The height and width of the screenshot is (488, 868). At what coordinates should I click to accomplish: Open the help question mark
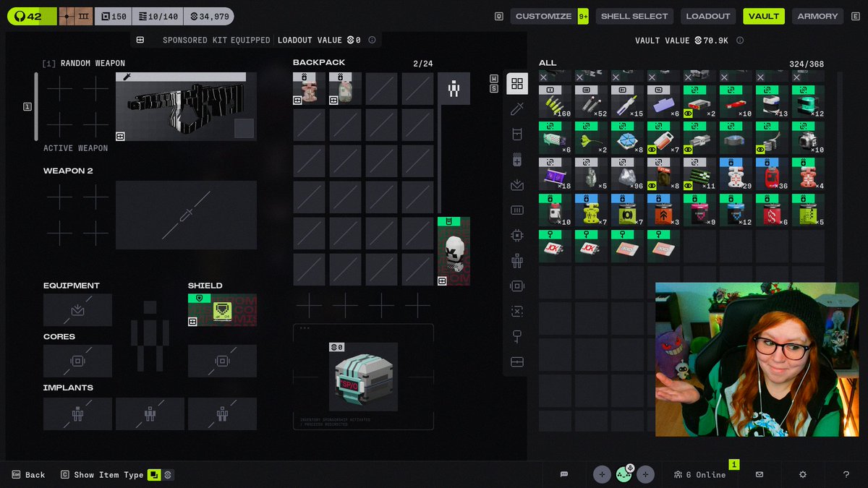(846, 474)
